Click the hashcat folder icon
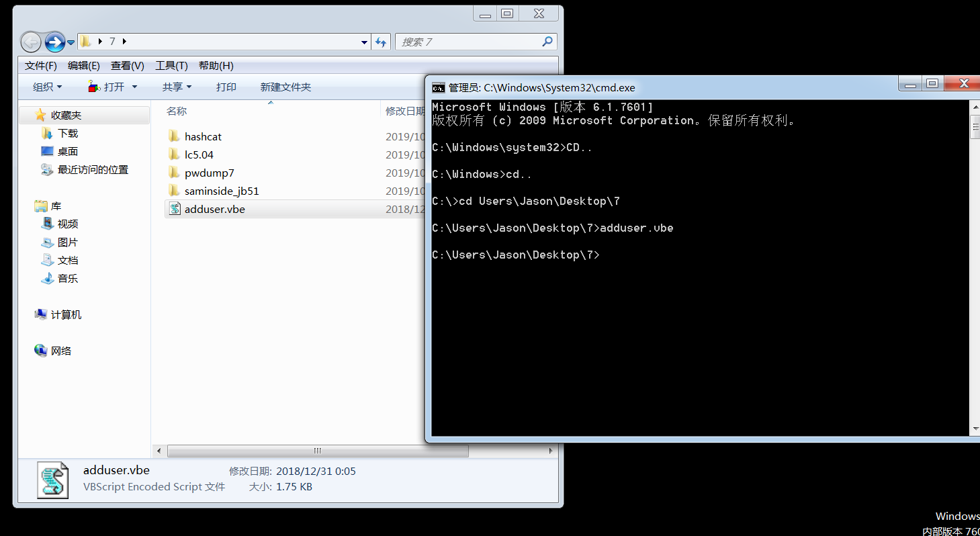 click(x=175, y=136)
